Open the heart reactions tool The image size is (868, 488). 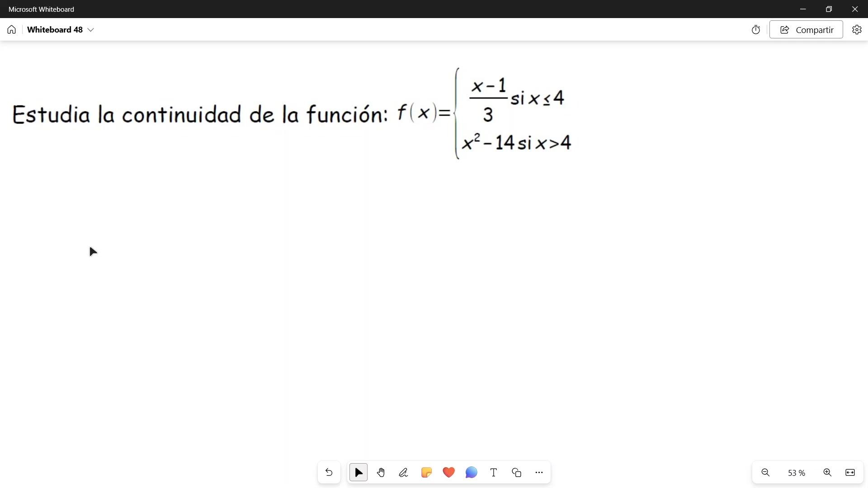448,473
